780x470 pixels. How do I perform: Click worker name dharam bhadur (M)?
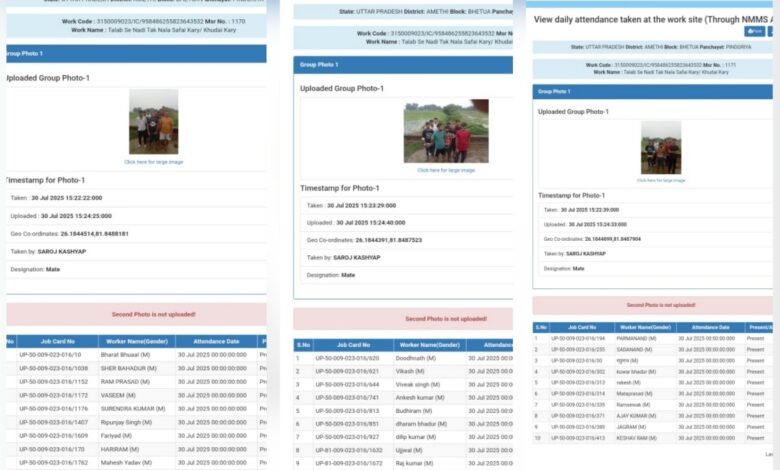point(421,424)
